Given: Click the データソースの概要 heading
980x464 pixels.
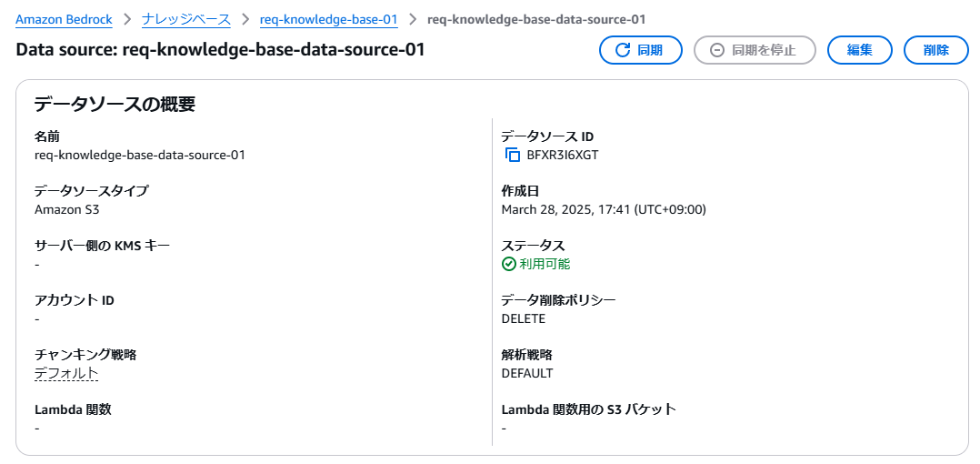Looking at the screenshot, I should [115, 105].
